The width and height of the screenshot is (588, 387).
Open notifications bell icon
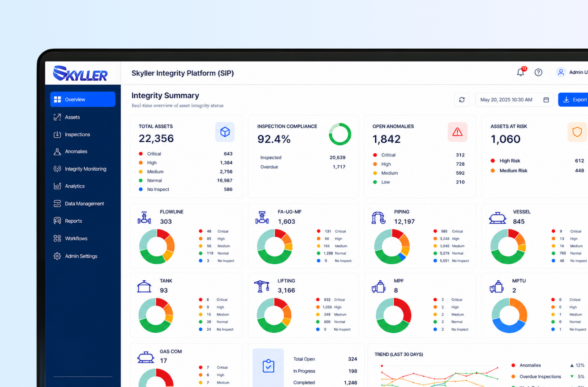(x=521, y=72)
